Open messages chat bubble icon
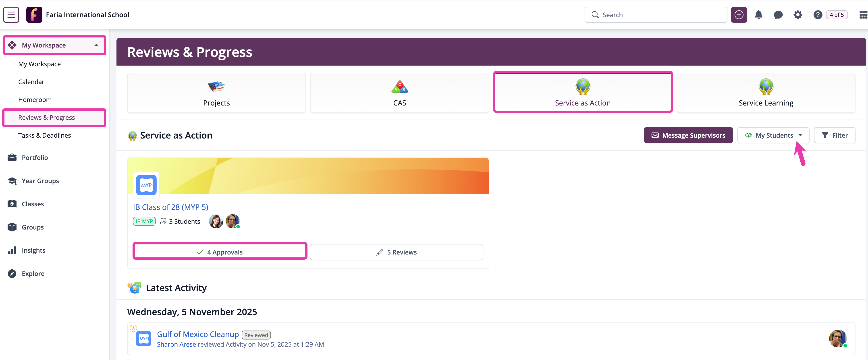The image size is (868, 360). pyautogui.click(x=778, y=15)
